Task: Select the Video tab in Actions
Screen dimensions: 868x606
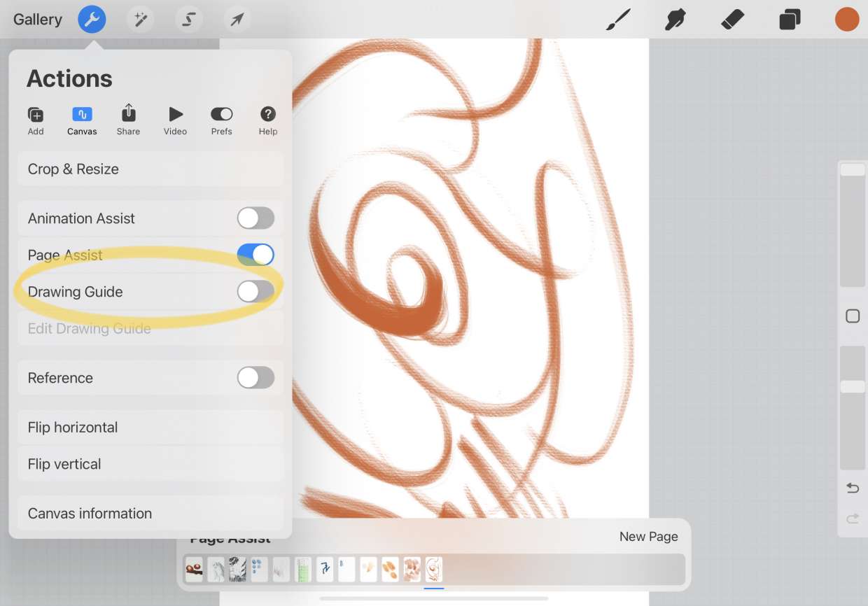Action: [x=175, y=119]
